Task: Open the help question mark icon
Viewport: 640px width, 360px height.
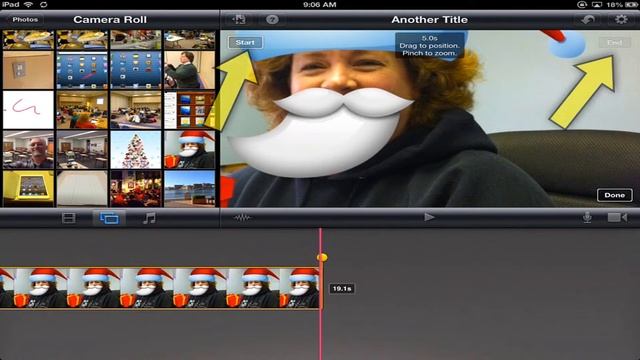Action: (272, 19)
